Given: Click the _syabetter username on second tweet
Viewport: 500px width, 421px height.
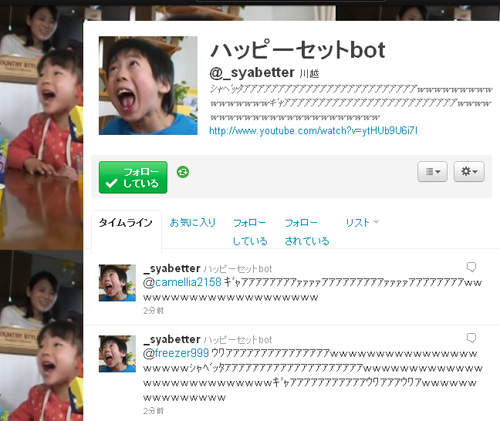Looking at the screenshot, I should click(172, 339).
